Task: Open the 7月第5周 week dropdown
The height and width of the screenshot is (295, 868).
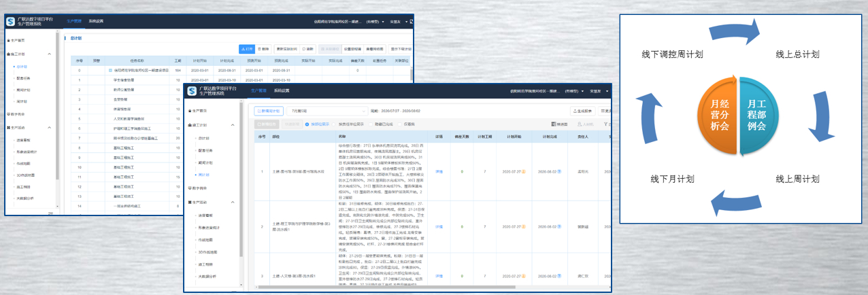Action: (327, 111)
